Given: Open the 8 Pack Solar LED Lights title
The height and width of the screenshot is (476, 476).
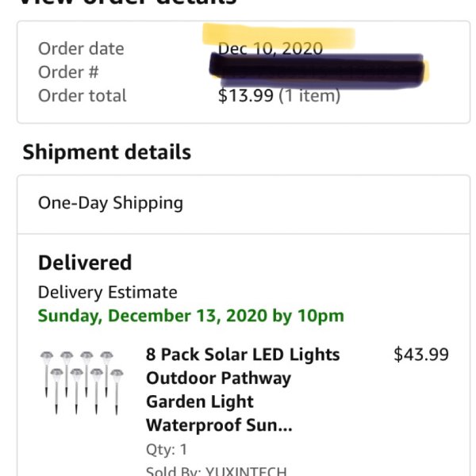Looking at the screenshot, I should coord(243,390).
